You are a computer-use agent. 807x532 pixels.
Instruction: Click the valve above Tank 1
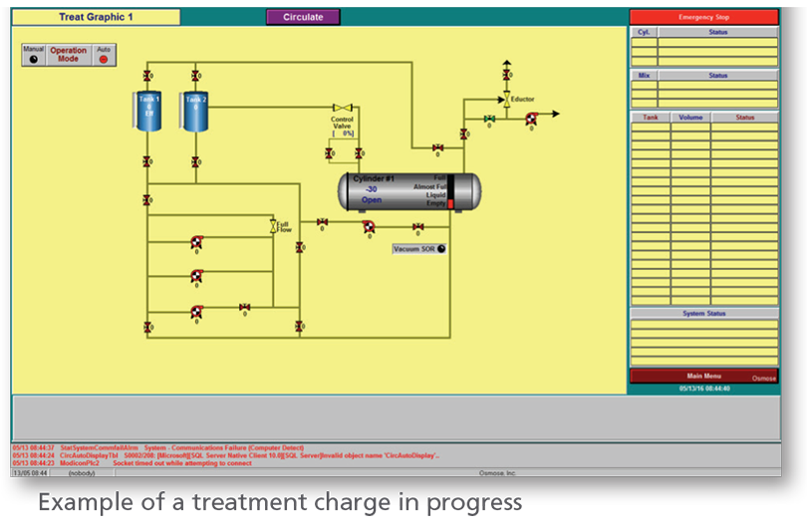tap(147, 76)
